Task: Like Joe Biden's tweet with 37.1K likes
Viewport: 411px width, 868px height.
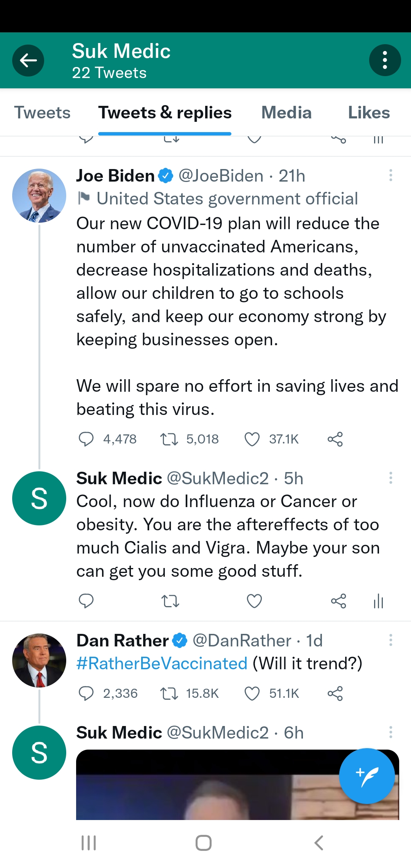Action: [252, 439]
